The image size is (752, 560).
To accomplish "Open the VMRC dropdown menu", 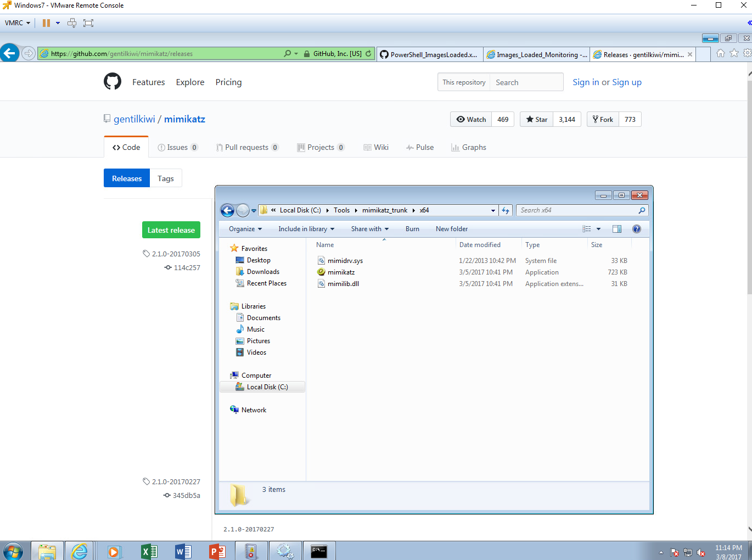I will 17,23.
